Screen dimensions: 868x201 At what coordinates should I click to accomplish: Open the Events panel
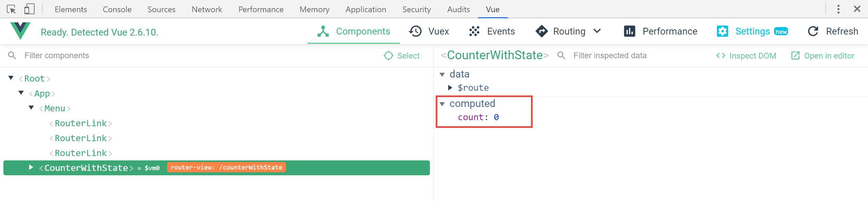[x=492, y=31]
